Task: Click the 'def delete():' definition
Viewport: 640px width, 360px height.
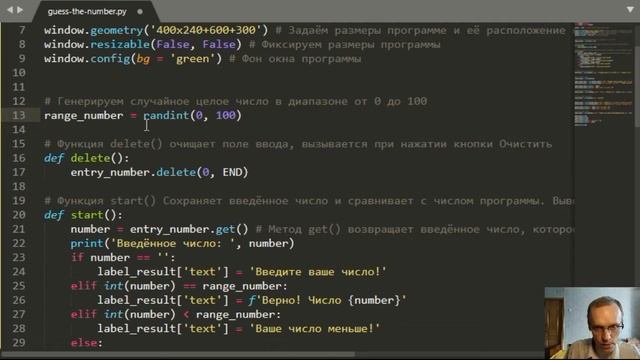Action: point(87,158)
